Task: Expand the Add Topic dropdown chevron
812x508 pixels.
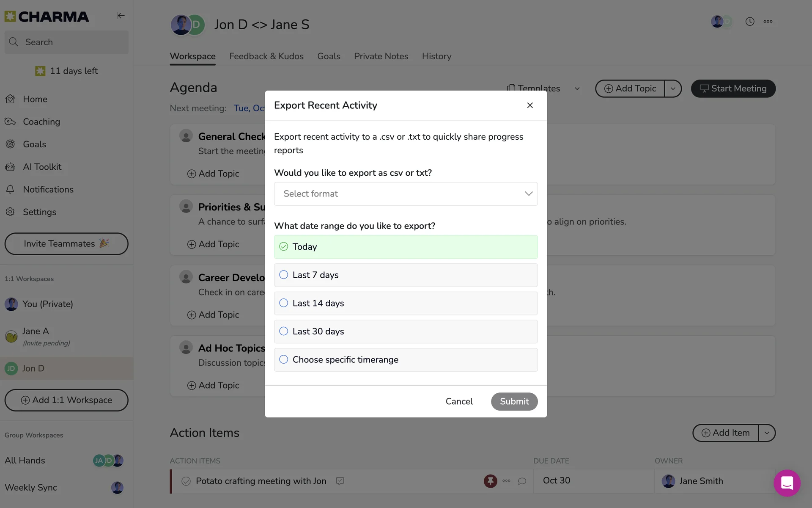Action: click(672, 88)
